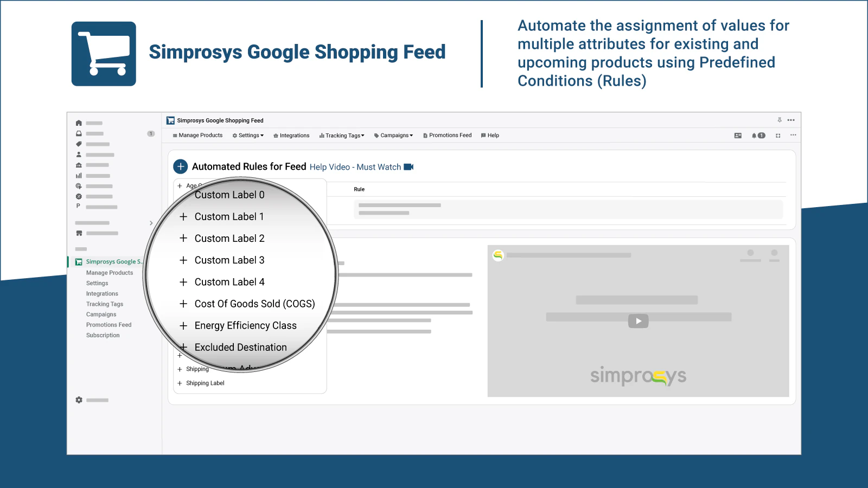Expand the Energy Efficiency Class attribute
The image size is (868, 488).
(x=245, y=325)
